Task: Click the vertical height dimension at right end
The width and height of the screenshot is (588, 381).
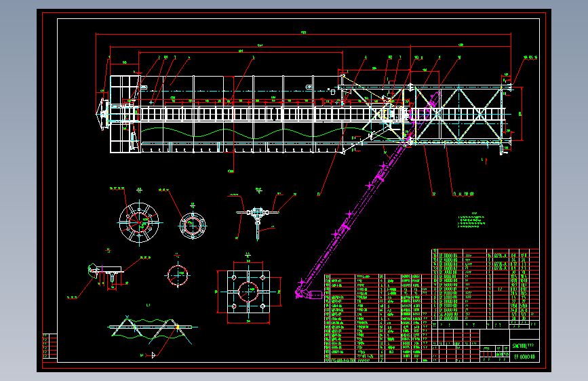Action: (x=522, y=114)
